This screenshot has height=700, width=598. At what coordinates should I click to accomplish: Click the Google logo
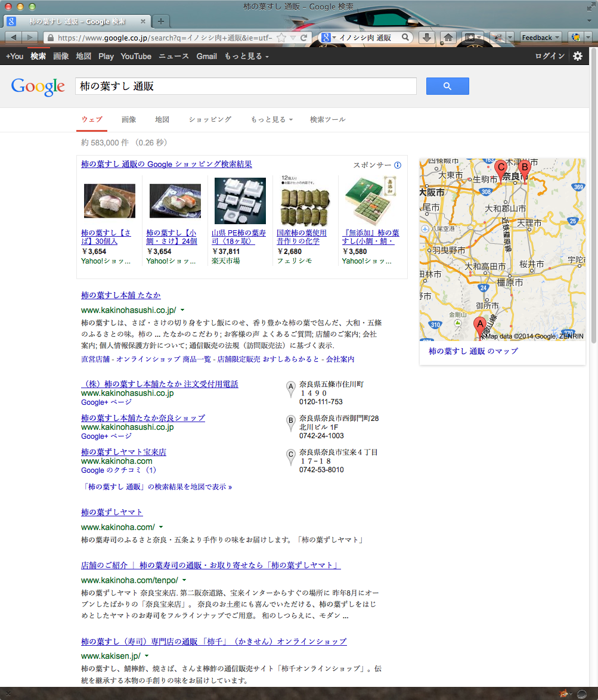point(38,86)
